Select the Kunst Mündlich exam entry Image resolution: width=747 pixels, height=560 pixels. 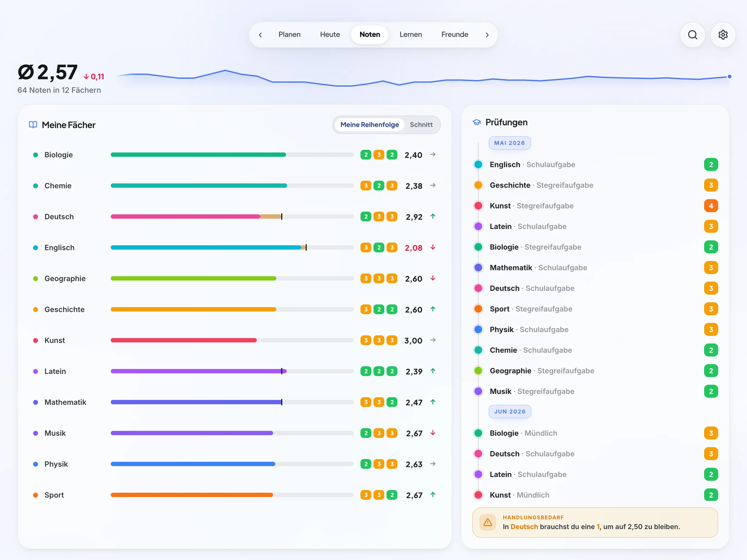pos(596,495)
